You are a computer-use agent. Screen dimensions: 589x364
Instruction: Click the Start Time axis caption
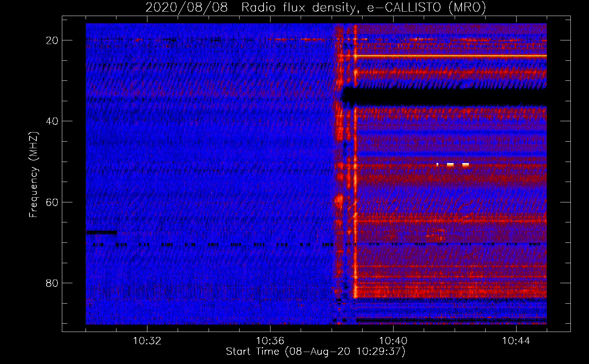pos(316,352)
